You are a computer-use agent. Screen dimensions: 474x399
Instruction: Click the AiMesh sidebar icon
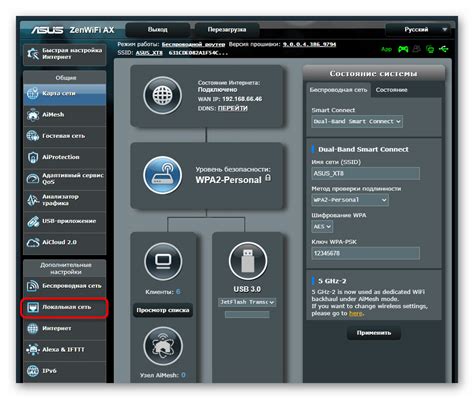[33, 115]
